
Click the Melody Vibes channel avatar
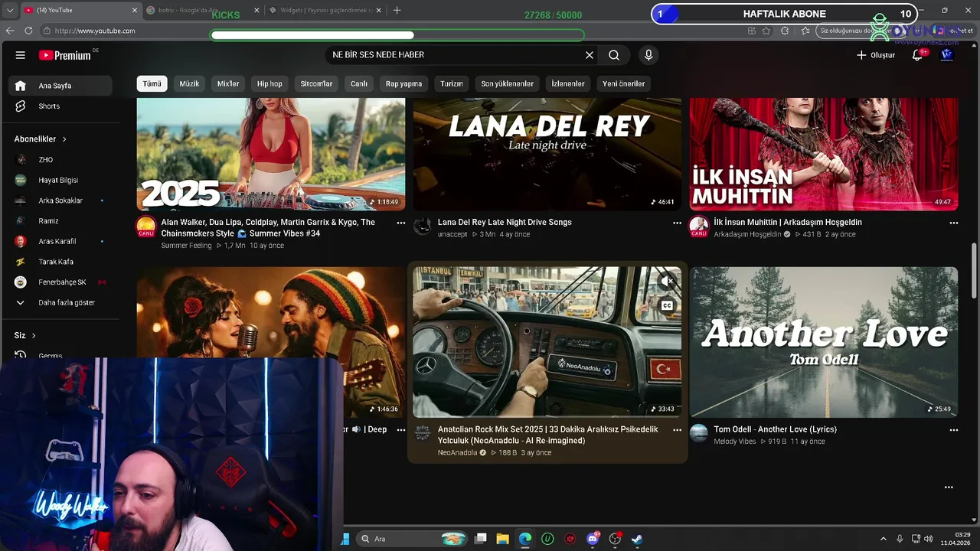click(698, 433)
